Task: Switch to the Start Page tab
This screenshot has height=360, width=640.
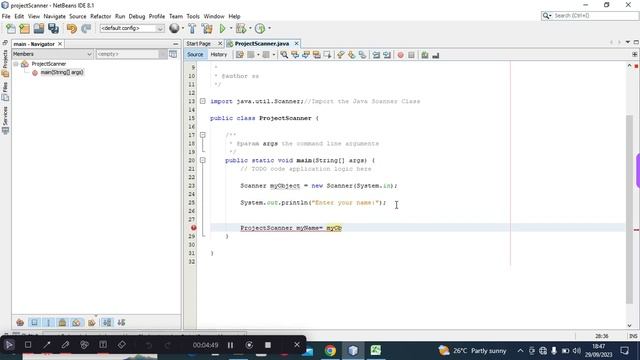Action: click(x=199, y=43)
